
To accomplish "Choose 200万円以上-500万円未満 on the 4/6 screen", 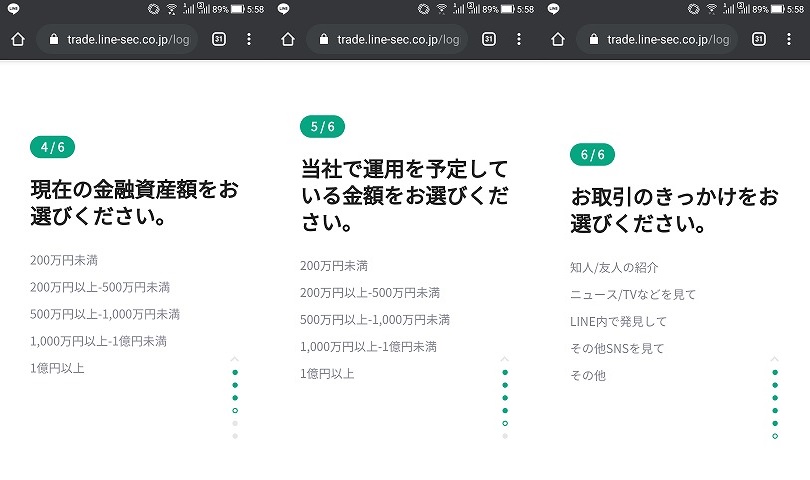I will [x=100, y=287].
